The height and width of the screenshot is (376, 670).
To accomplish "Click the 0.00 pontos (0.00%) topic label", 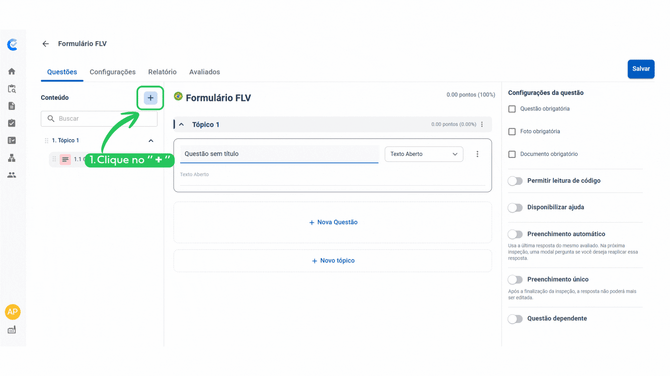I will pyautogui.click(x=453, y=124).
